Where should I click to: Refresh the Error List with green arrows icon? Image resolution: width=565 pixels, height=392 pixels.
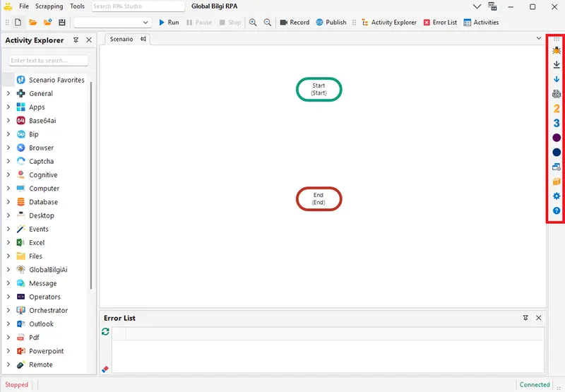point(105,331)
